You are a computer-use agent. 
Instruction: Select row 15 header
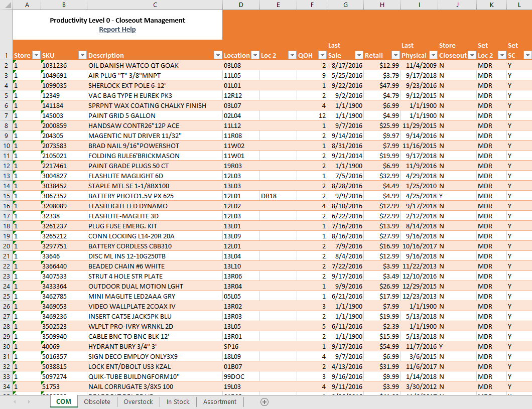pyautogui.click(x=7, y=196)
